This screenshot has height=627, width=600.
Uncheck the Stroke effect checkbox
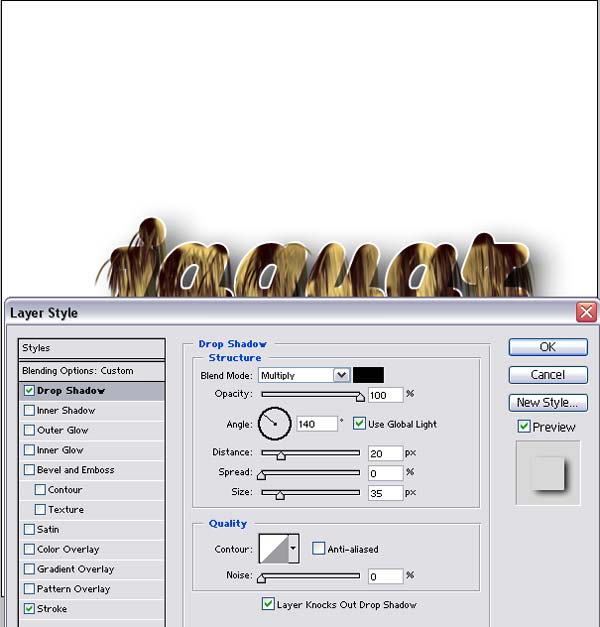click(x=29, y=609)
